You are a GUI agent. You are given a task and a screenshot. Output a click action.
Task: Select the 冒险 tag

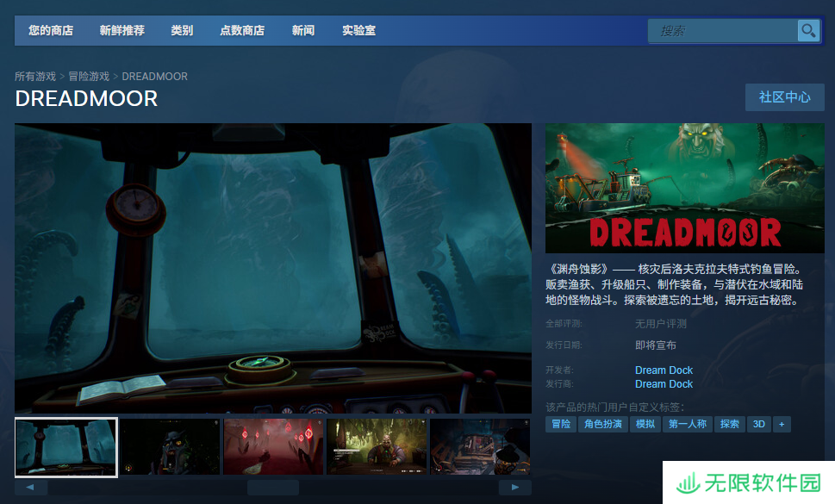[561, 424]
